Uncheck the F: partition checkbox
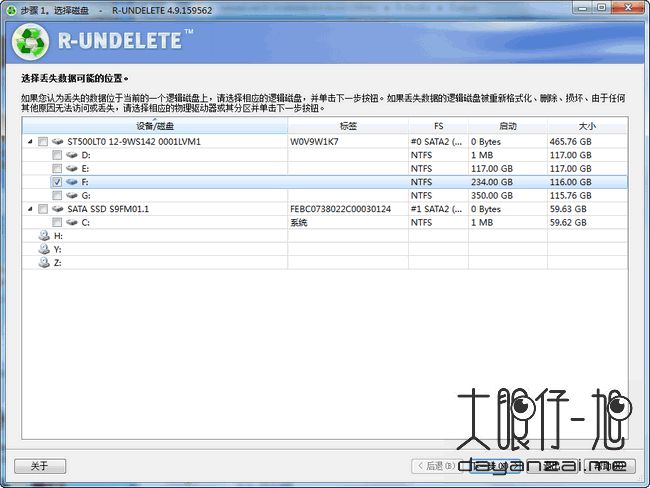The height and width of the screenshot is (488, 650). click(x=57, y=182)
